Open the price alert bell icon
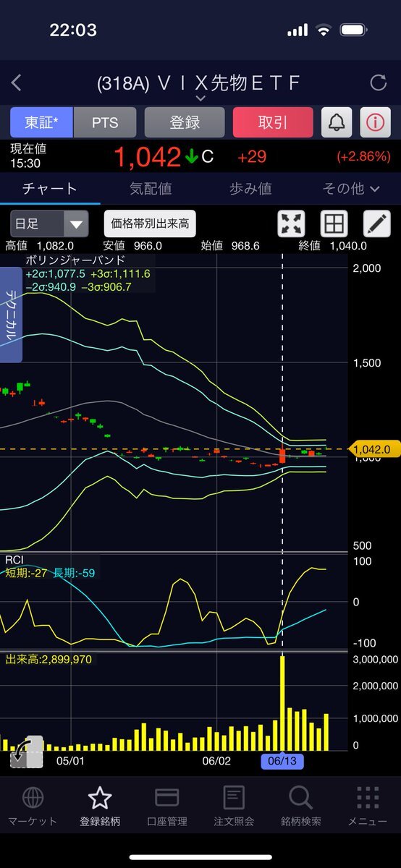The image size is (401, 868). (336, 122)
